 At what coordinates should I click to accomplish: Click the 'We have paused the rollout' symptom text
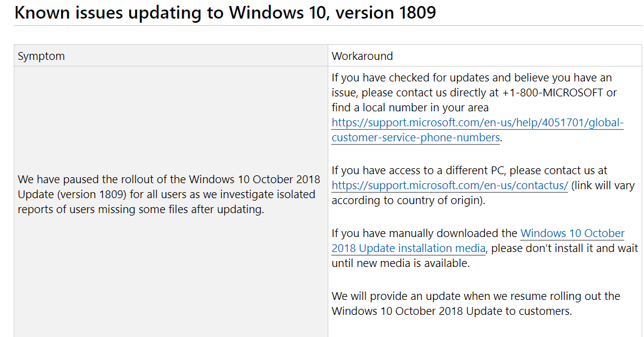point(102,180)
